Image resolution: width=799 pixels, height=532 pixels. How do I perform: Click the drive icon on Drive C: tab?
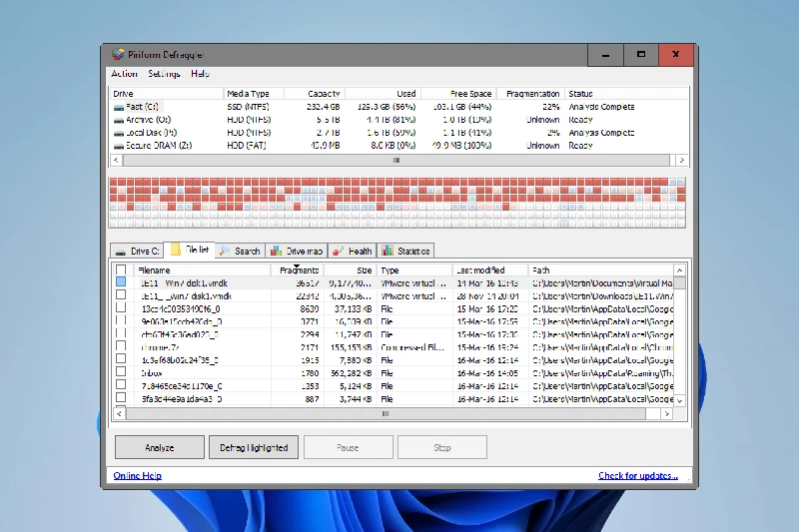120,252
